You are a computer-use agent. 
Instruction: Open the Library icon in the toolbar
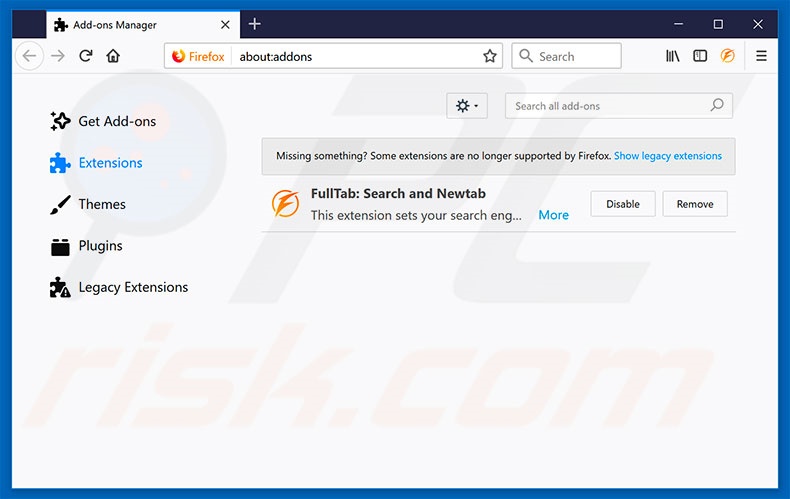click(x=673, y=56)
